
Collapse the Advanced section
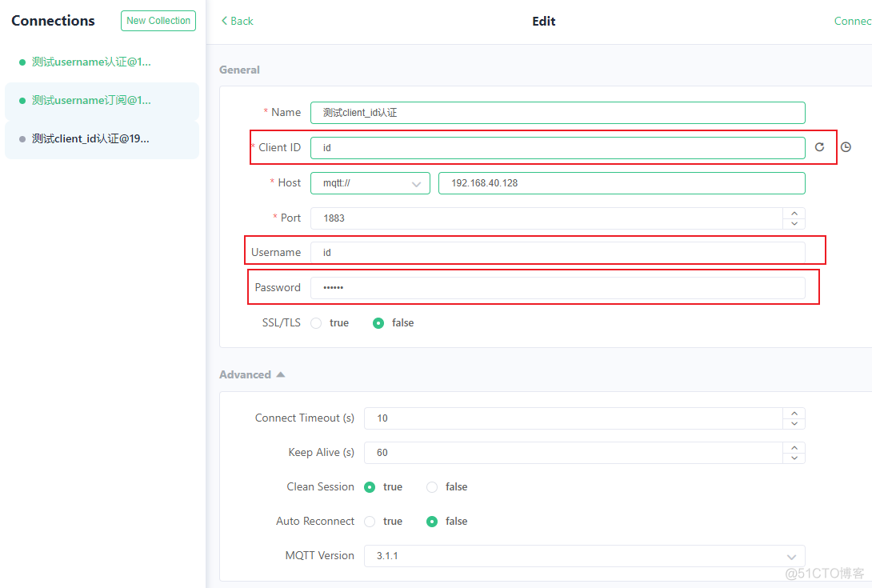click(252, 374)
